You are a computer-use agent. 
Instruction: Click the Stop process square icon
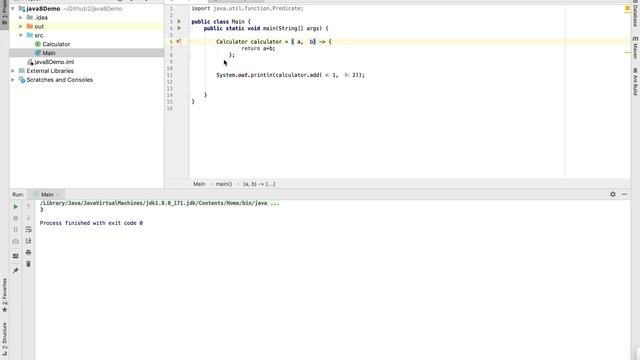click(x=16, y=218)
